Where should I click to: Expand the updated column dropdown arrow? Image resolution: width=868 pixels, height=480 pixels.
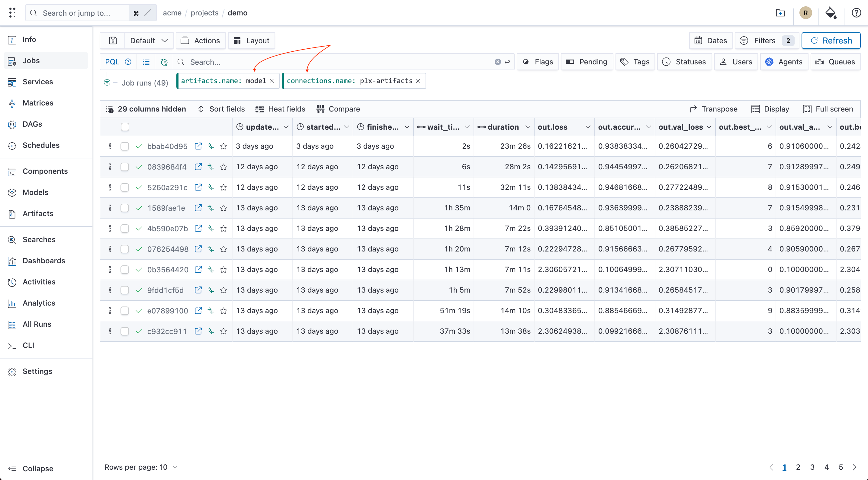(x=286, y=127)
